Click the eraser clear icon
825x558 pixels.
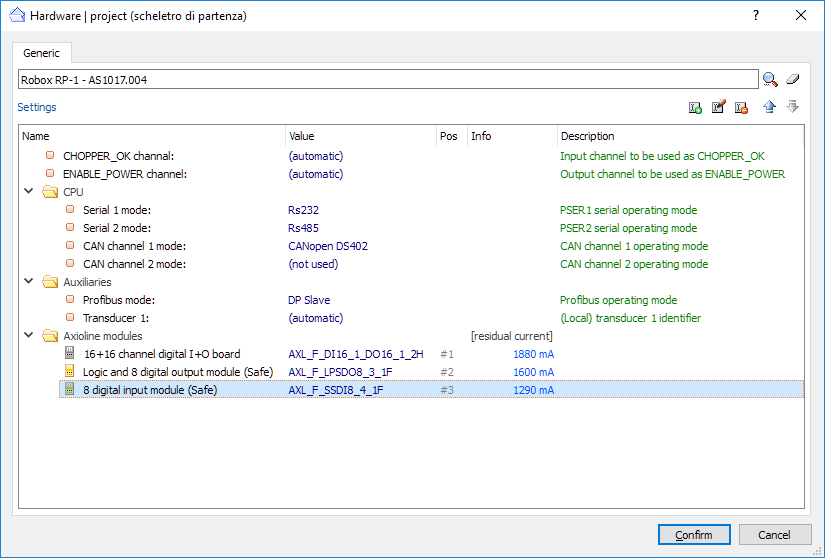pyautogui.click(x=793, y=79)
